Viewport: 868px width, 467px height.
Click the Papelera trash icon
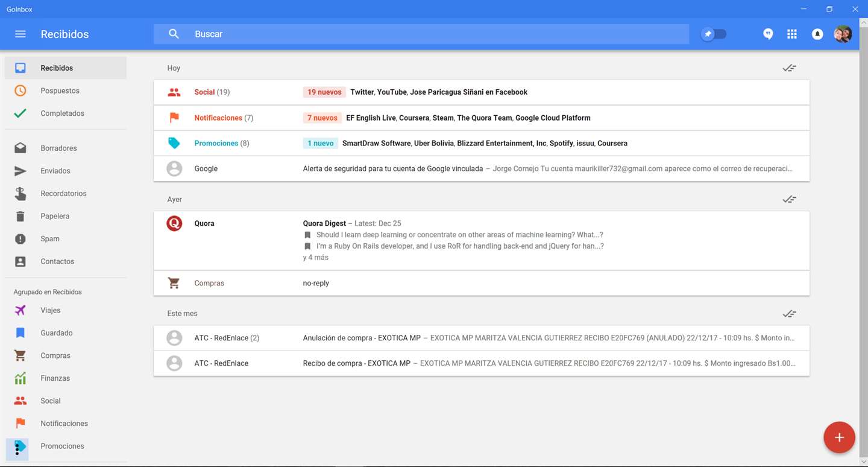[x=20, y=216]
